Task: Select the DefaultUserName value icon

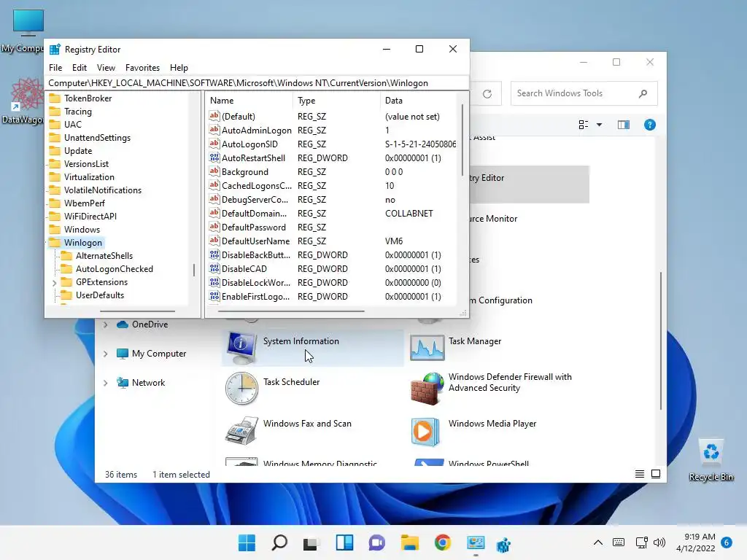Action: tap(214, 241)
